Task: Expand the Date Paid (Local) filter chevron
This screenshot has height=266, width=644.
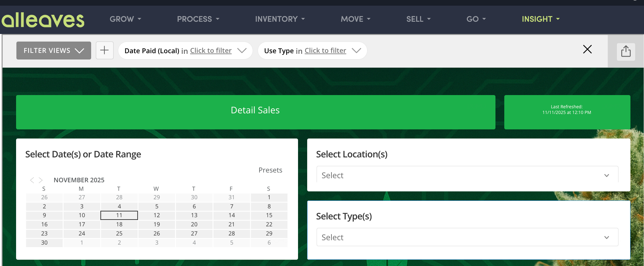Action: (x=242, y=50)
